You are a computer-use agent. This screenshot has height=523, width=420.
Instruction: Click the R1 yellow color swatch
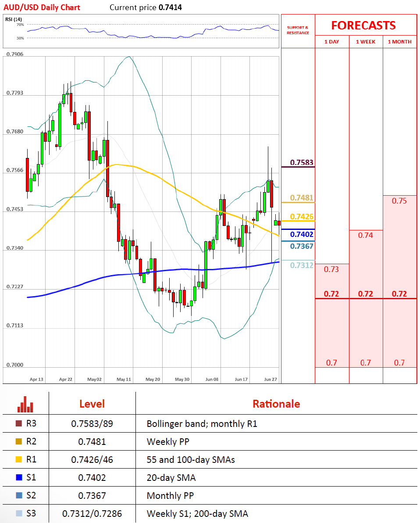point(19,460)
